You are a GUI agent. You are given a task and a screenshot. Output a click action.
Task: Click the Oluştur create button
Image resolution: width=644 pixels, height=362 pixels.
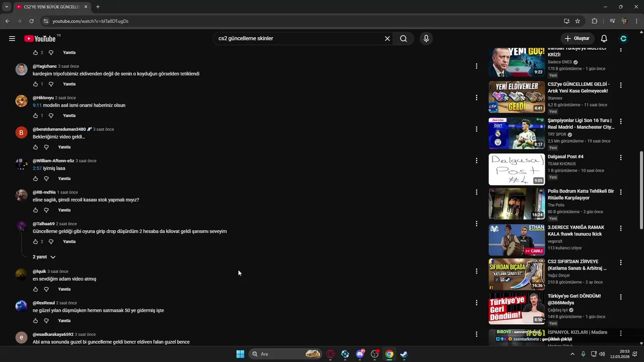pyautogui.click(x=577, y=39)
